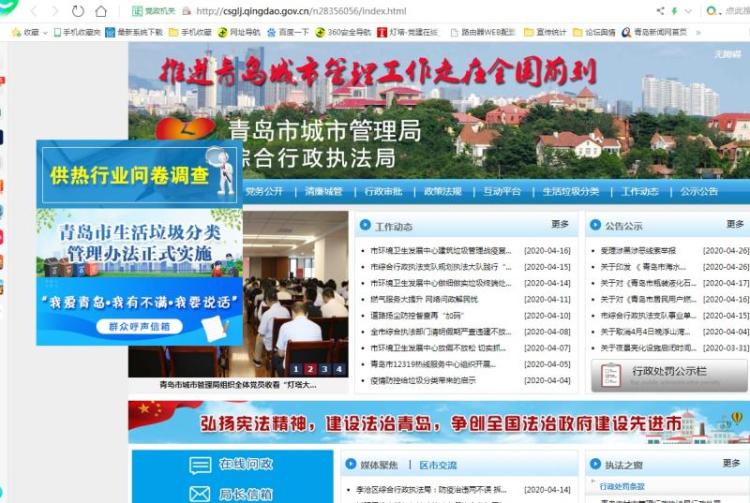
Task: Open the 论坛舆情 folder bookmark
Action: click(x=594, y=32)
